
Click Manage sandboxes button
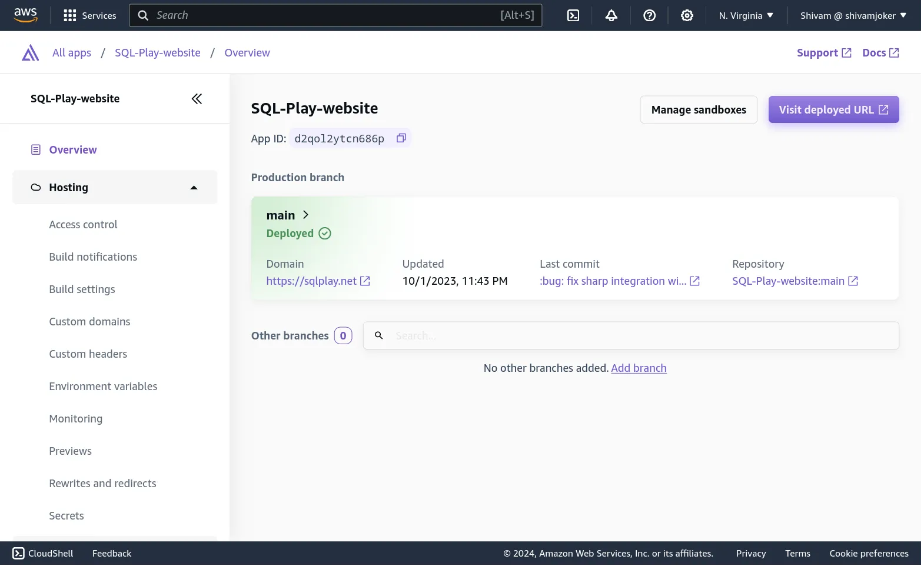pyautogui.click(x=699, y=110)
